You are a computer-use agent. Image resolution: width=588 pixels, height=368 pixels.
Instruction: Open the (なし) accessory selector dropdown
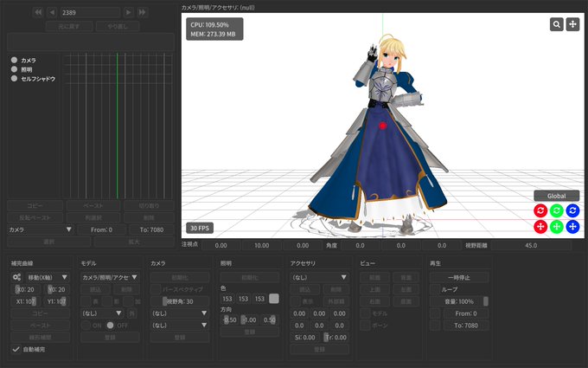(x=319, y=277)
